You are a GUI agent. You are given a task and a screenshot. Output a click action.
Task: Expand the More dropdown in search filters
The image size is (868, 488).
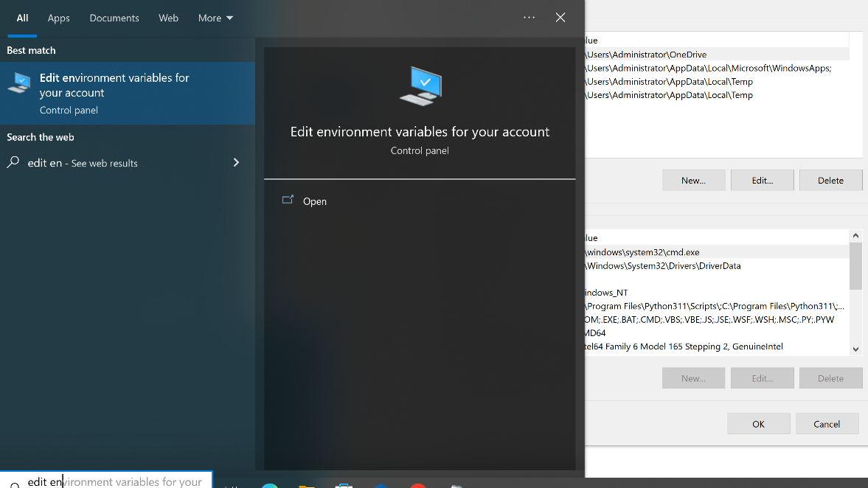point(215,18)
